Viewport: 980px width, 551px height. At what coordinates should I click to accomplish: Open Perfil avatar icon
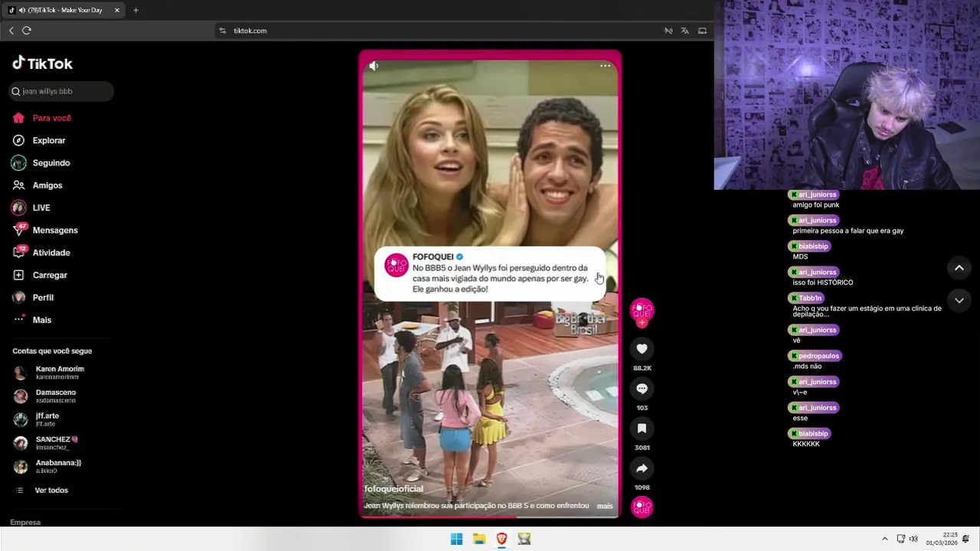pos(18,297)
